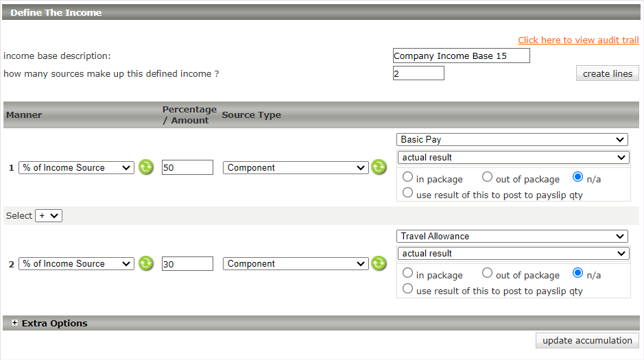Click the green refresh icon beside row 1 Manner
644x360 pixels.
pyautogui.click(x=145, y=167)
